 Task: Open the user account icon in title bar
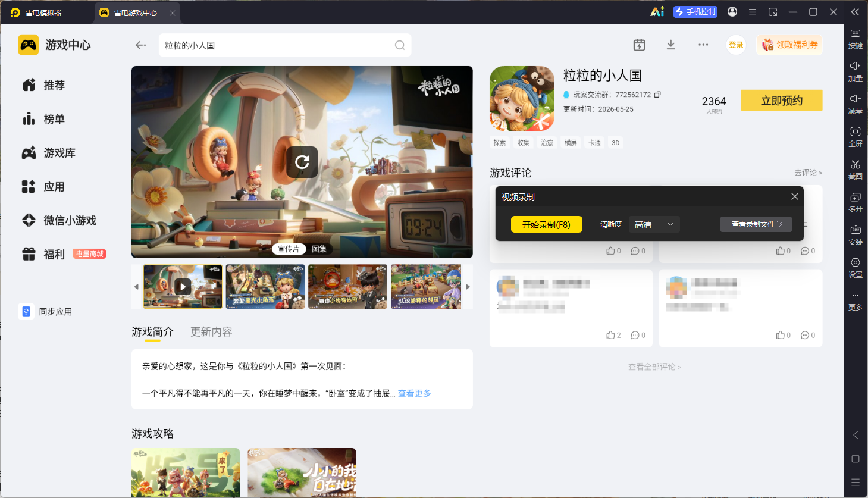coord(732,12)
